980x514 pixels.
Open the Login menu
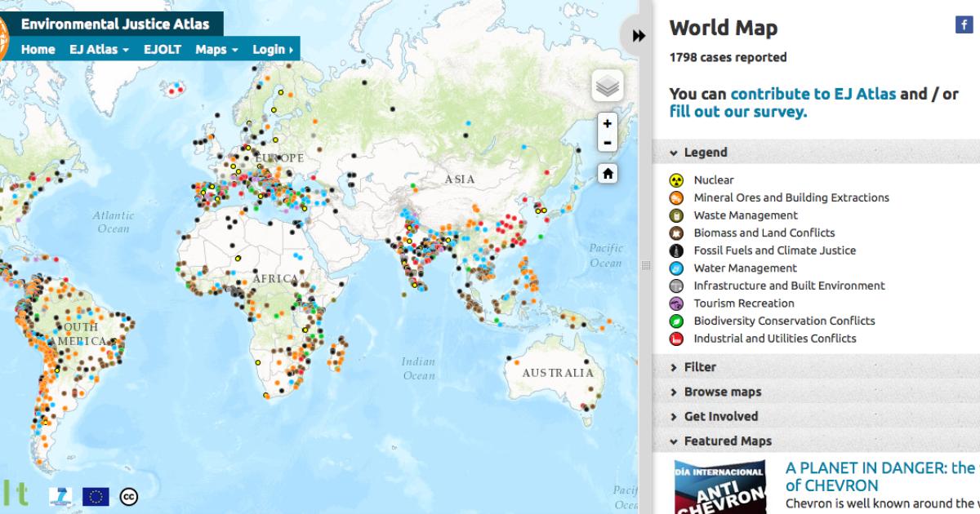click(x=273, y=50)
